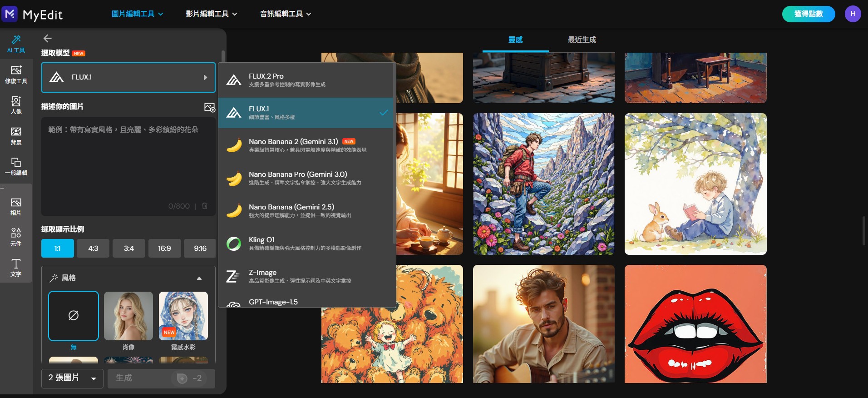Open the 修復工具 sidebar panel
The width and height of the screenshot is (868, 398).
(16, 75)
